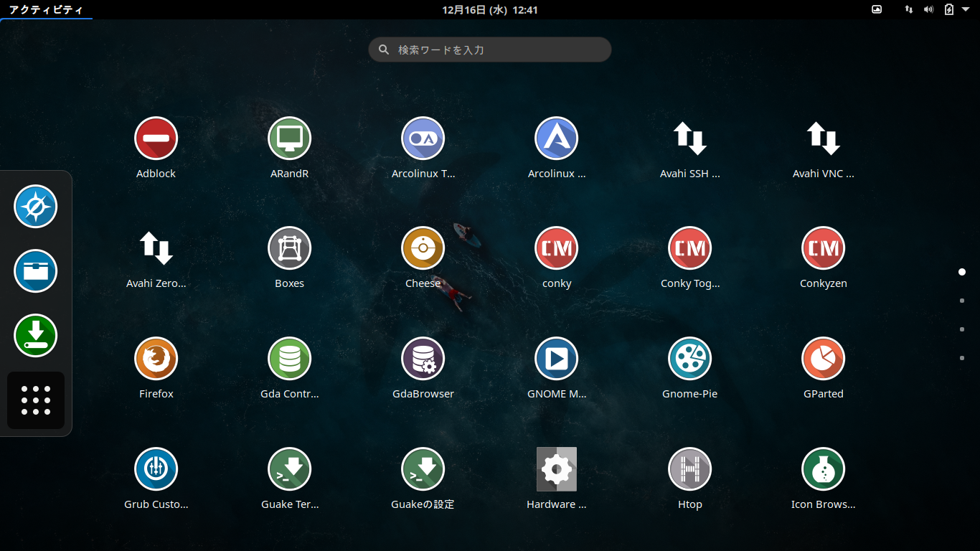This screenshot has width=980, height=551.
Task: Open web browser from the dock
Action: pyautogui.click(x=35, y=207)
